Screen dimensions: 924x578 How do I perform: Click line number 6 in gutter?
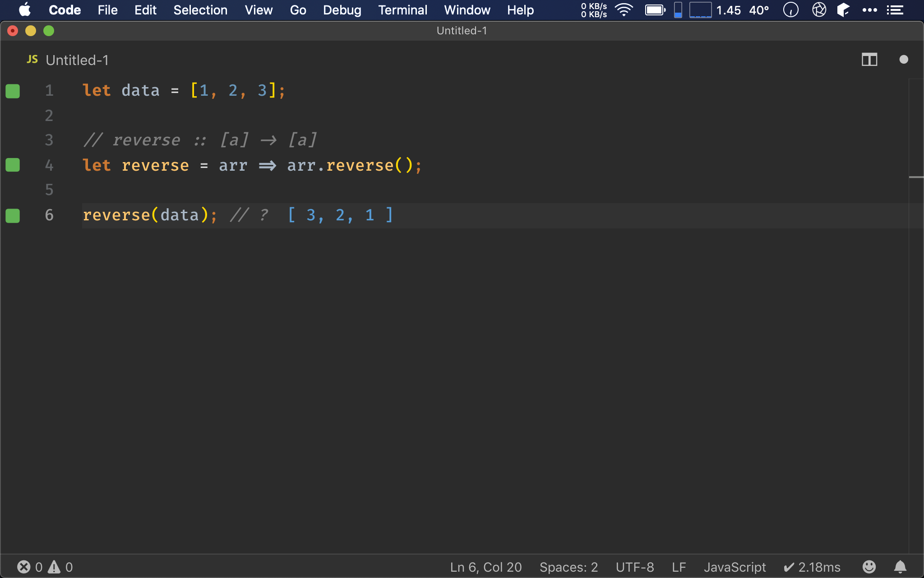tap(49, 215)
